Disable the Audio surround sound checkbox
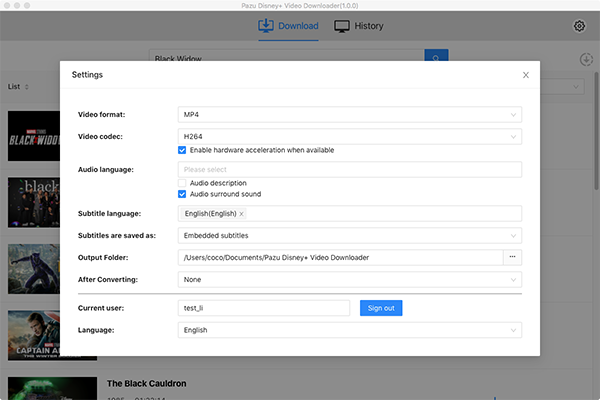 182,194
